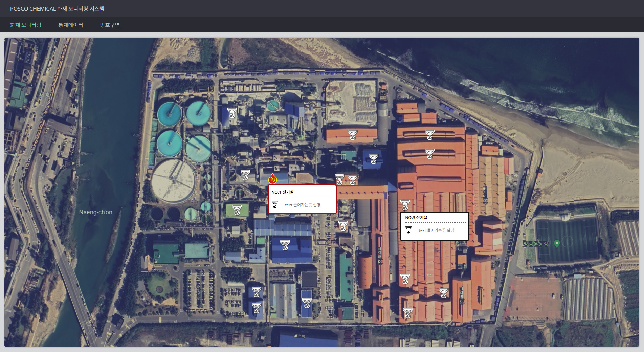Image resolution: width=644 pixels, height=352 pixels.
Task: Select detector on orange roof below sand yard
Action: (352, 134)
